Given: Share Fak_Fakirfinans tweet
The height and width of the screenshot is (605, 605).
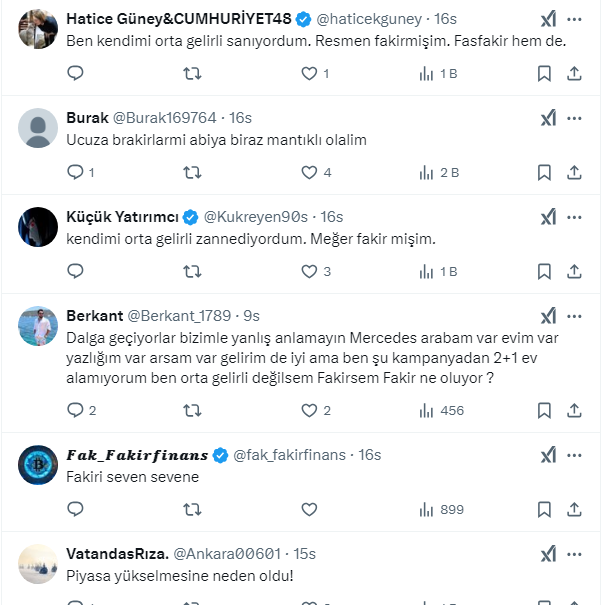Looking at the screenshot, I should (574, 509).
